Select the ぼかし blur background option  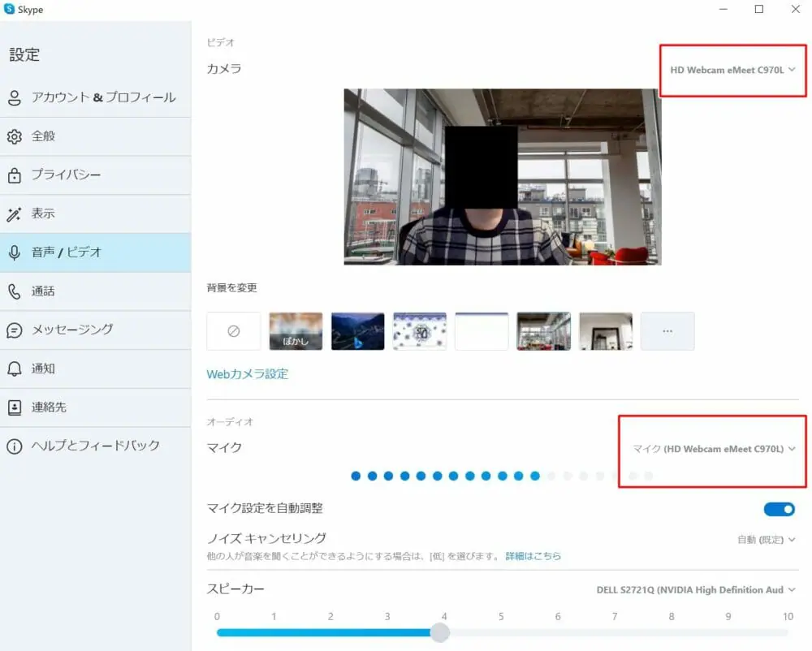tap(296, 331)
